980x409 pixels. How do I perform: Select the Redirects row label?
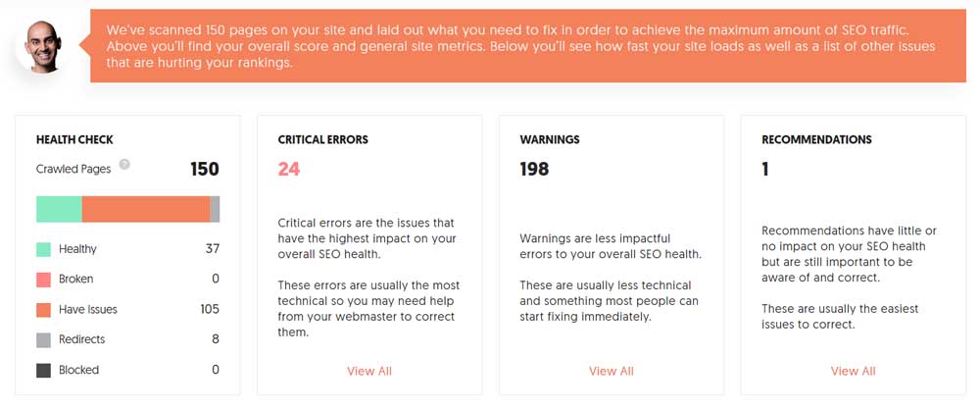point(81,339)
